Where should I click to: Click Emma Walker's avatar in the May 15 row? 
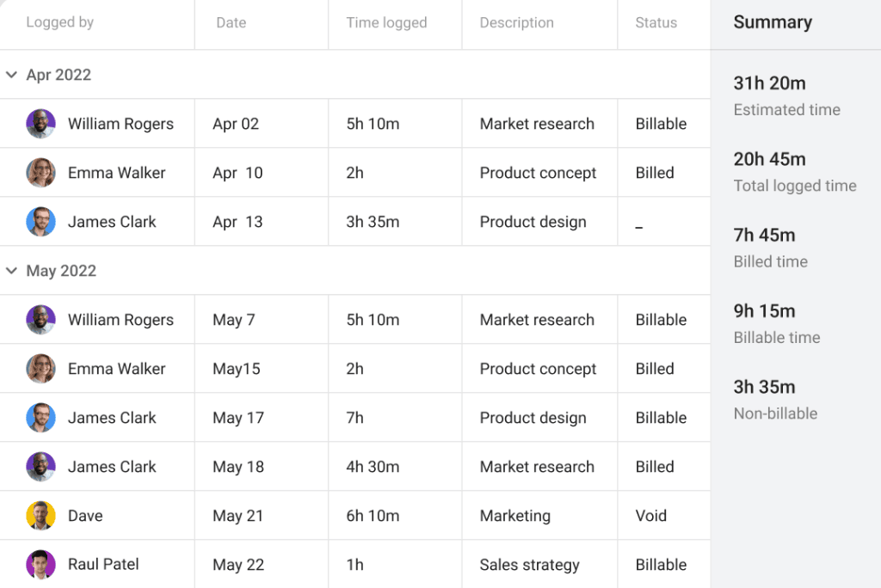40,368
